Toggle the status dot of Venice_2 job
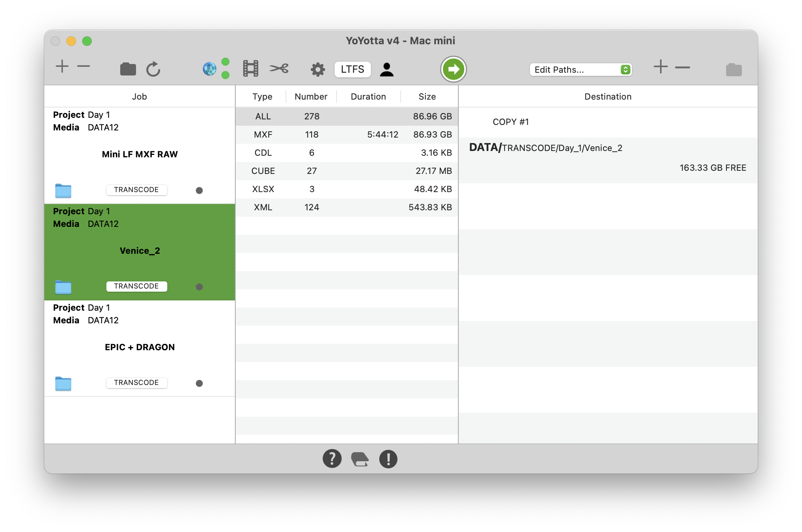Screen dimensions: 802x532 [x=199, y=287]
